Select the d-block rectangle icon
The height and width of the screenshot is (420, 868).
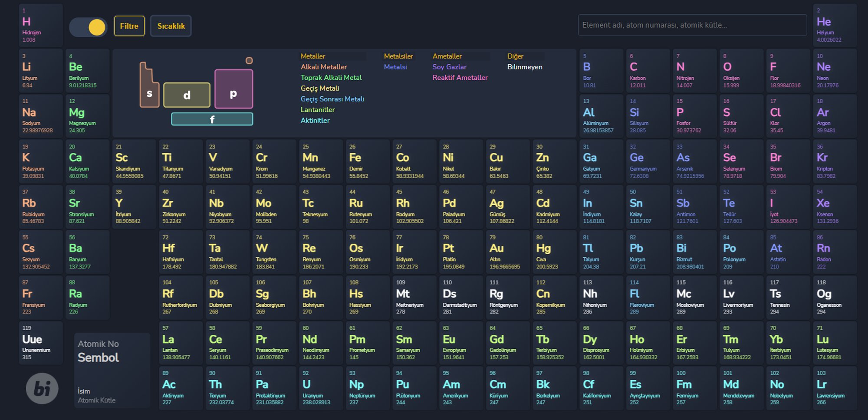pyautogui.click(x=187, y=95)
